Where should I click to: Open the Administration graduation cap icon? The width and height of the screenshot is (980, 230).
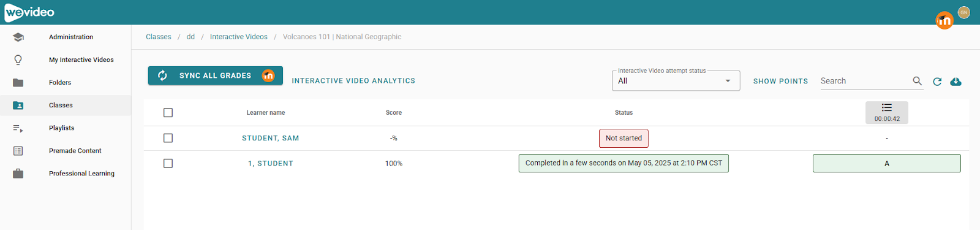point(18,37)
